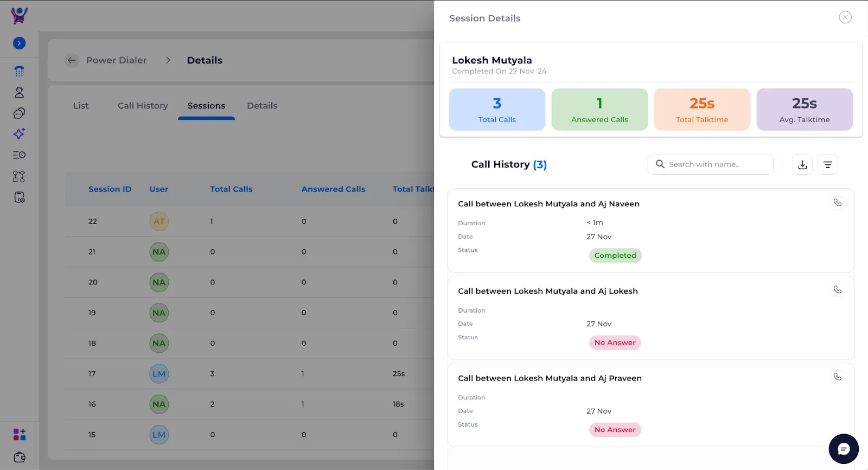Click the User column header
The image size is (868, 470).
click(x=159, y=189)
